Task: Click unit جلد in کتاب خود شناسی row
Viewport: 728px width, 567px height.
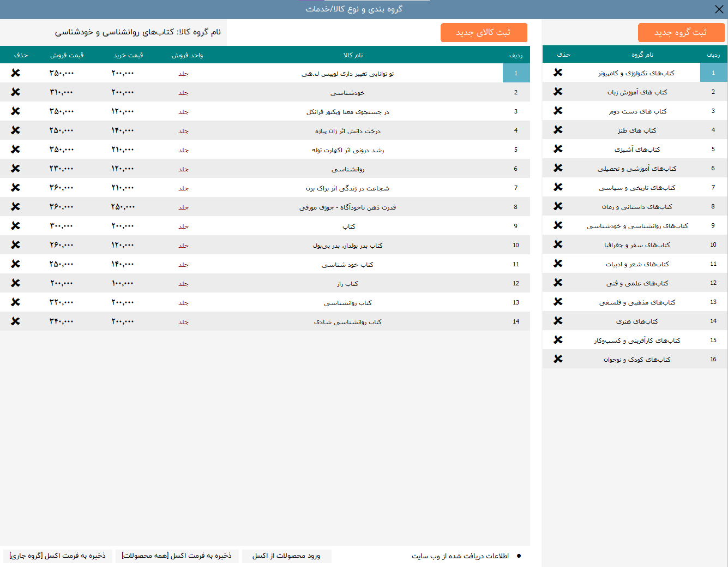Action: coord(183,265)
